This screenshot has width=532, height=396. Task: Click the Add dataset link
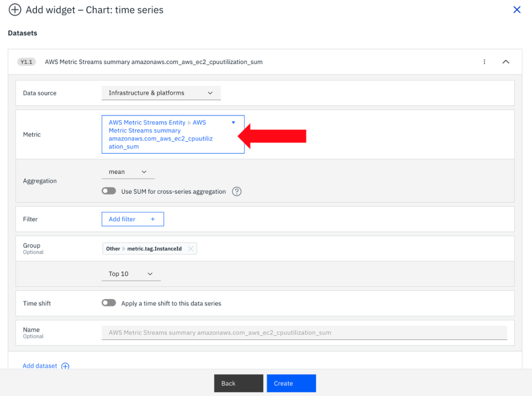(x=39, y=366)
